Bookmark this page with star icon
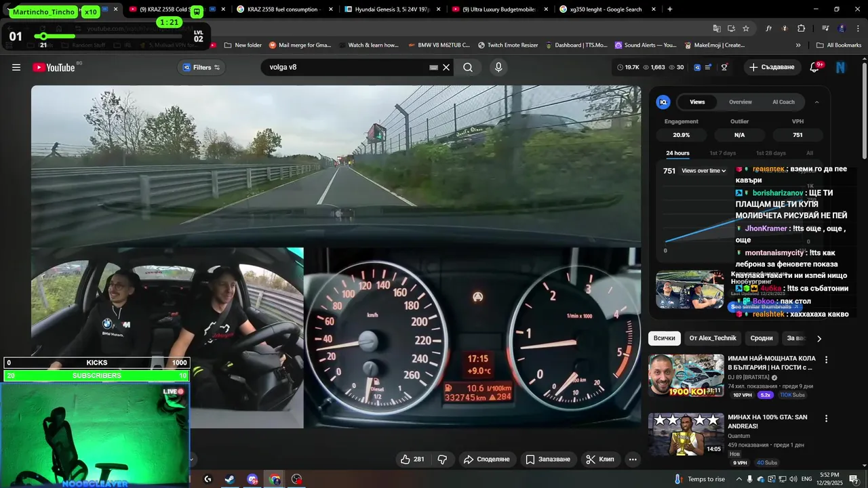This screenshot has width=868, height=488. tap(746, 28)
